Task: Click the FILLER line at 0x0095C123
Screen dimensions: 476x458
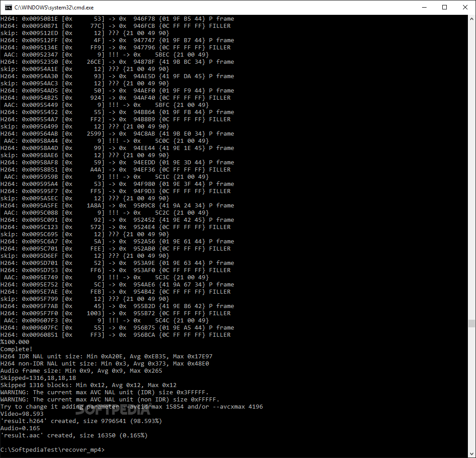Action: point(116,227)
